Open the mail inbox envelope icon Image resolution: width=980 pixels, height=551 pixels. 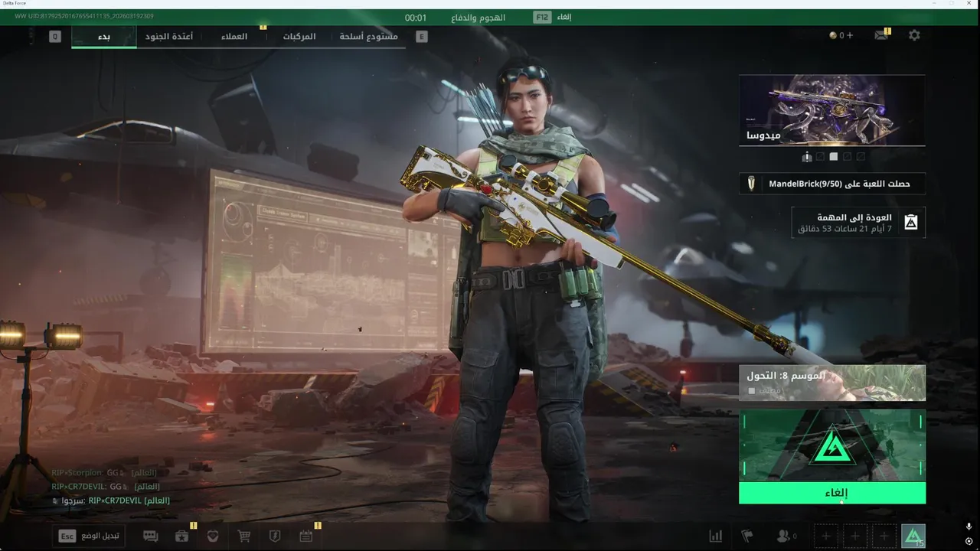point(881,35)
